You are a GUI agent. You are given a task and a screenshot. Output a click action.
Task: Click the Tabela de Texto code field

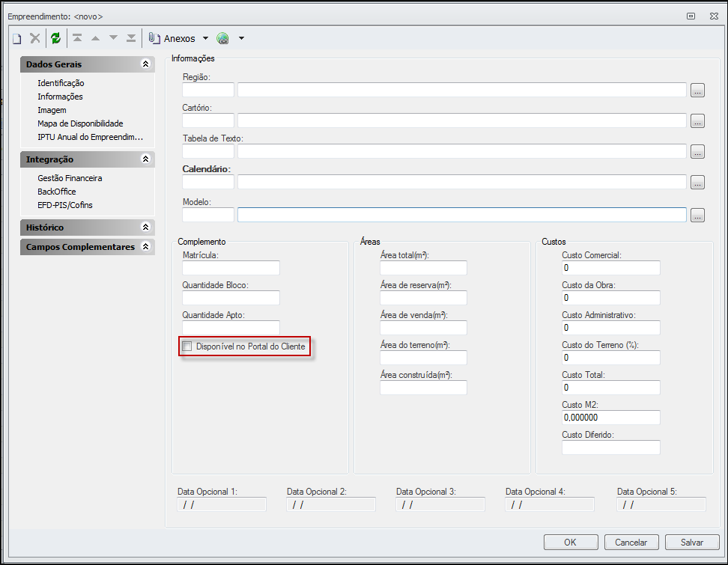click(x=208, y=151)
